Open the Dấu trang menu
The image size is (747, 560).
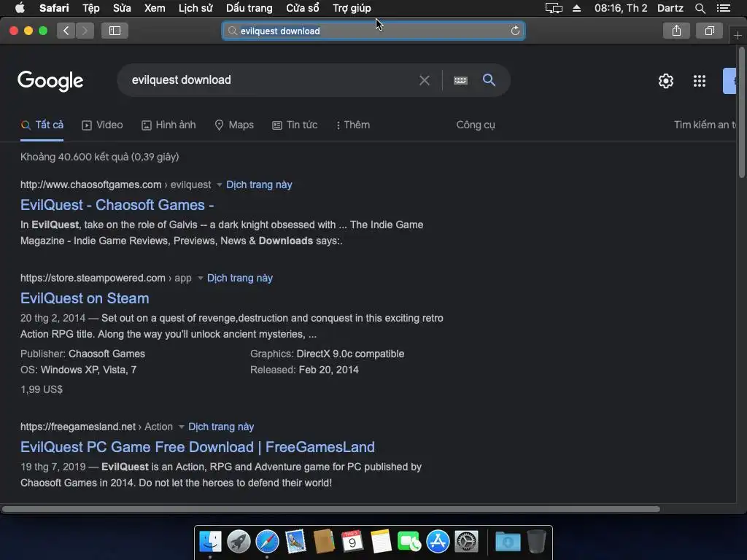pos(249,8)
